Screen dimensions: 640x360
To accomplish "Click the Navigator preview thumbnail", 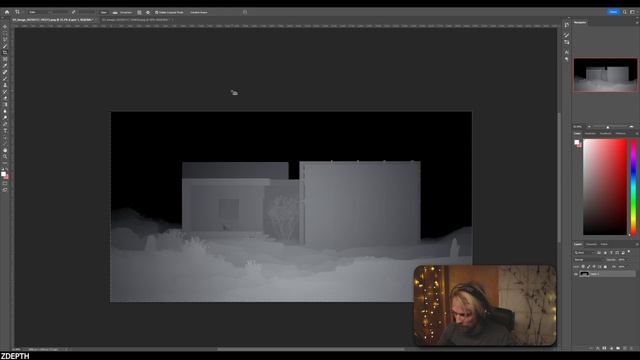I will coord(605,75).
